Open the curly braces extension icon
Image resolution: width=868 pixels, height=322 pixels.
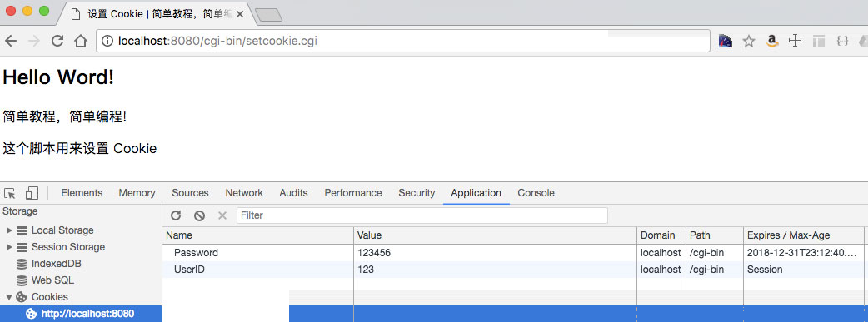pos(842,41)
